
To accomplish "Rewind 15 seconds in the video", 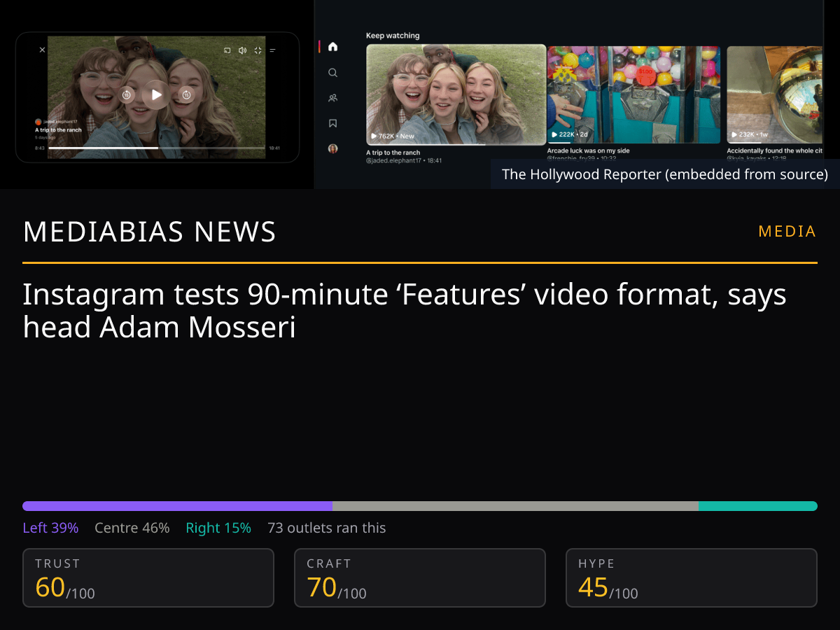I will [x=127, y=94].
